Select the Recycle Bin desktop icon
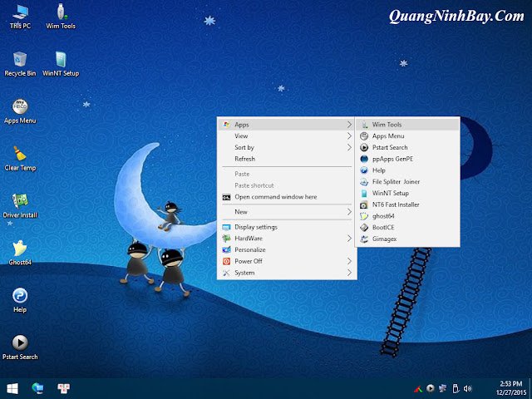 [20, 64]
